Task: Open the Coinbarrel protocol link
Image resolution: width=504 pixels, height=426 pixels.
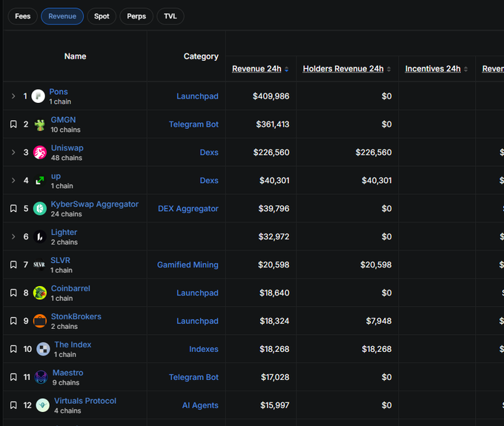Action: [x=70, y=288]
